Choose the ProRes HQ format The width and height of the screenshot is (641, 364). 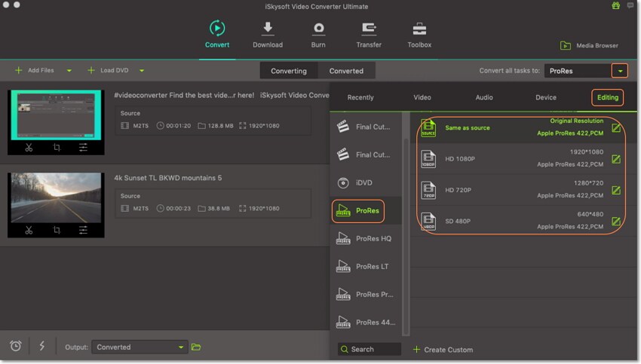click(366, 239)
